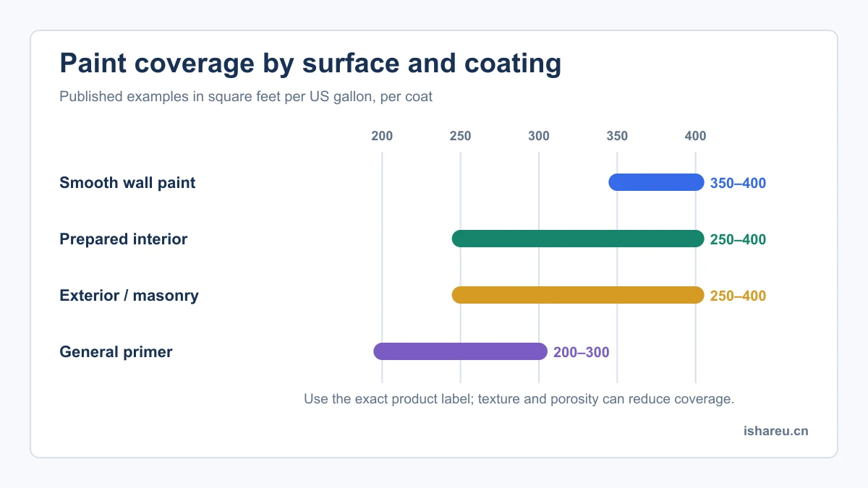Click the "400" axis tick label
The height and width of the screenshot is (488, 868).
695,136
